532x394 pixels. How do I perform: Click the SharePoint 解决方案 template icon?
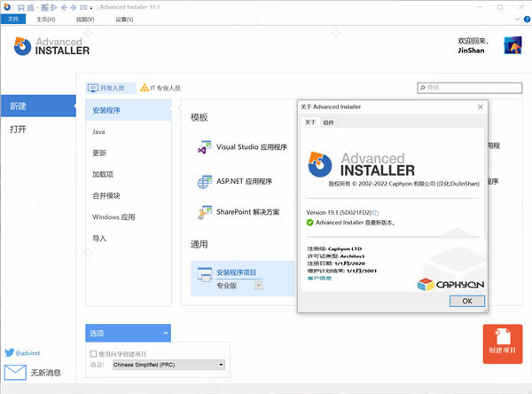click(x=205, y=212)
